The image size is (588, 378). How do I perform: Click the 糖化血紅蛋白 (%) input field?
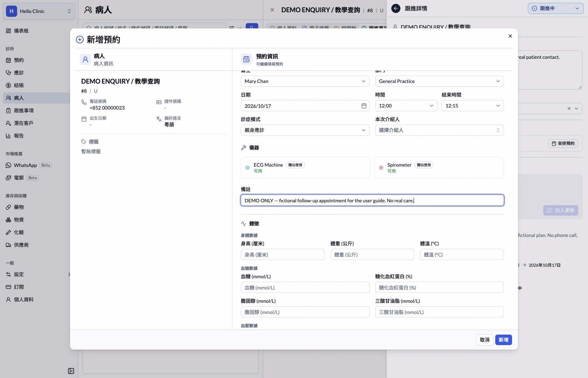439,287
